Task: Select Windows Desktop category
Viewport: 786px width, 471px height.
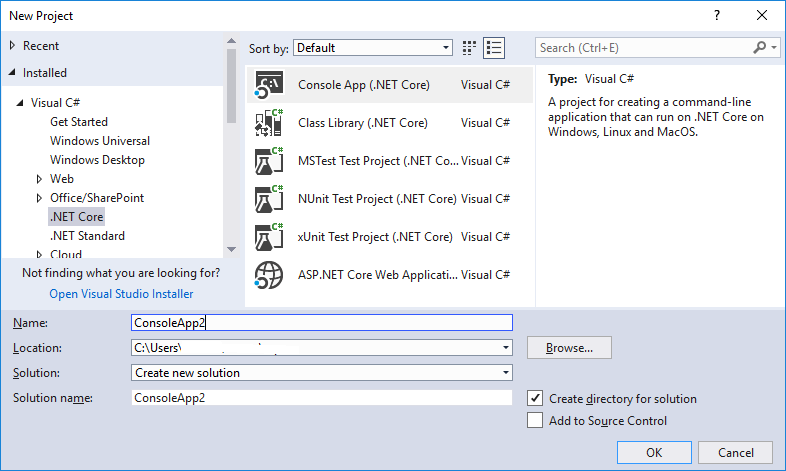Action: point(97,160)
